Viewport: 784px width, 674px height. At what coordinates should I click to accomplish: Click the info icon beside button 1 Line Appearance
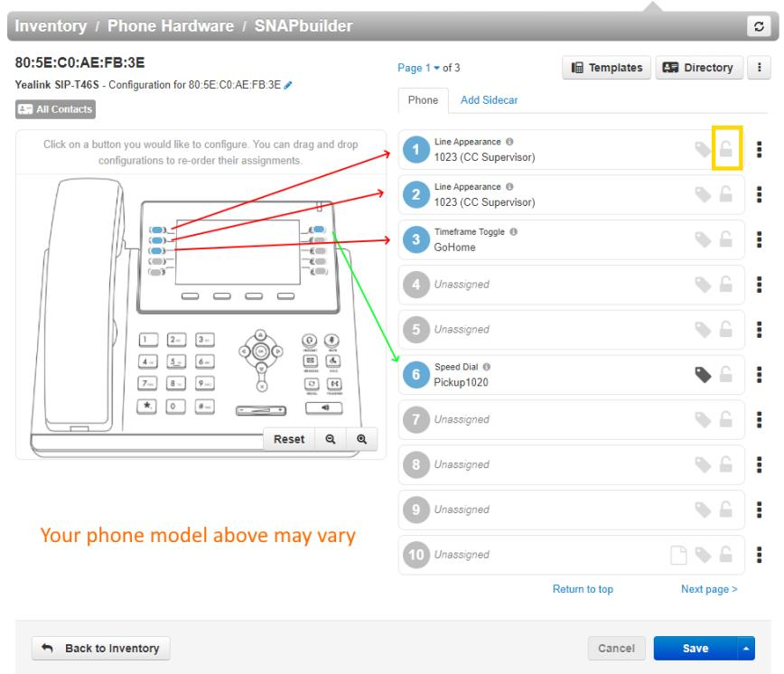(509, 142)
